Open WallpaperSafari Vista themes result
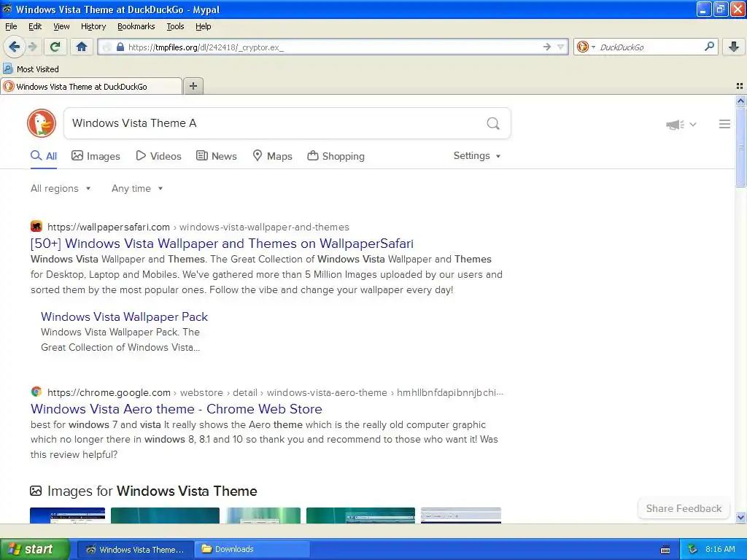Image resolution: width=747 pixels, height=560 pixels. pyautogui.click(x=222, y=244)
